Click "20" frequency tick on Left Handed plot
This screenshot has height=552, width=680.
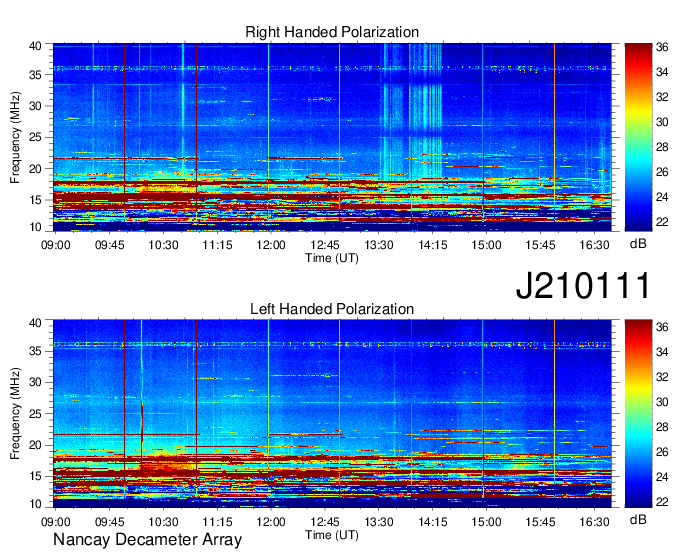click(35, 445)
